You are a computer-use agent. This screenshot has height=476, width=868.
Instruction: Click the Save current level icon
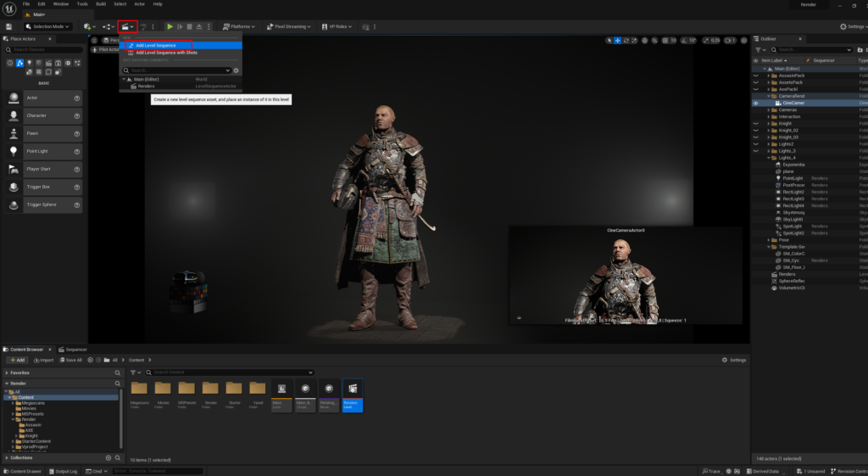(8, 26)
